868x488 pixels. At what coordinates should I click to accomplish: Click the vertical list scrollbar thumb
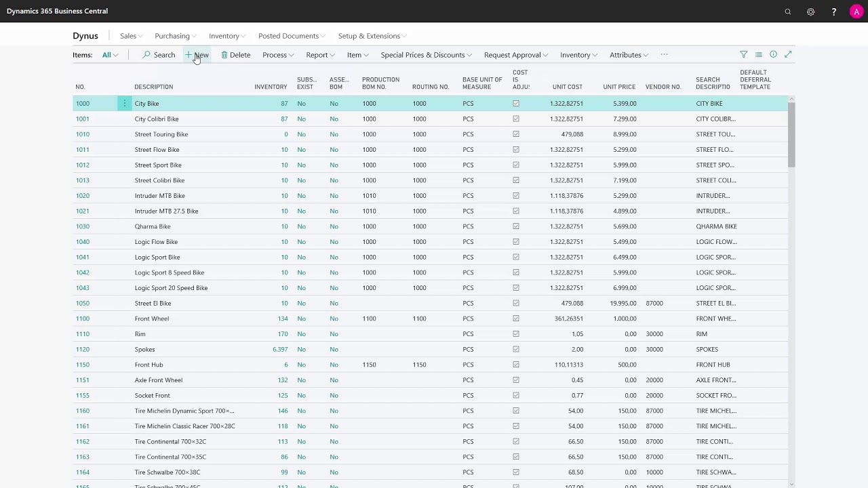click(791, 136)
